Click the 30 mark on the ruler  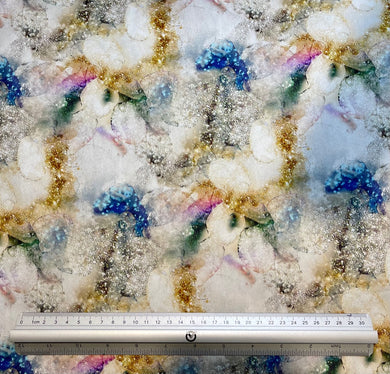(x=361, y=323)
